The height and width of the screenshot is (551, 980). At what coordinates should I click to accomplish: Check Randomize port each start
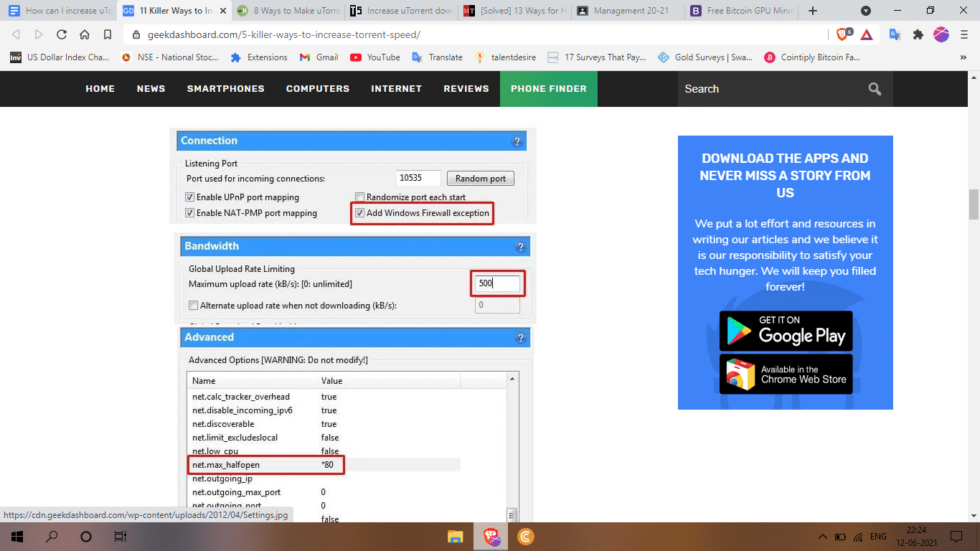(x=360, y=197)
